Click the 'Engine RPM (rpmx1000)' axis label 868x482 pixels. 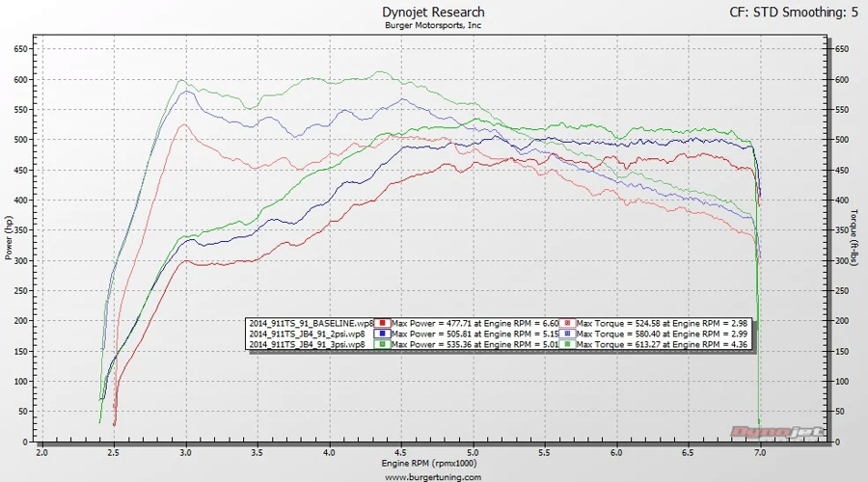(429, 463)
